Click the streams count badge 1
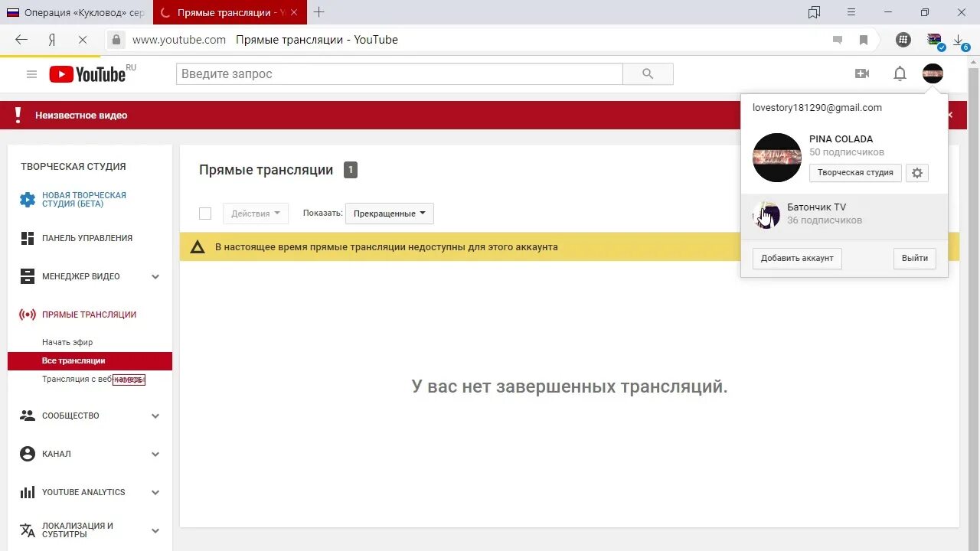The width and height of the screenshot is (980, 551). point(351,170)
